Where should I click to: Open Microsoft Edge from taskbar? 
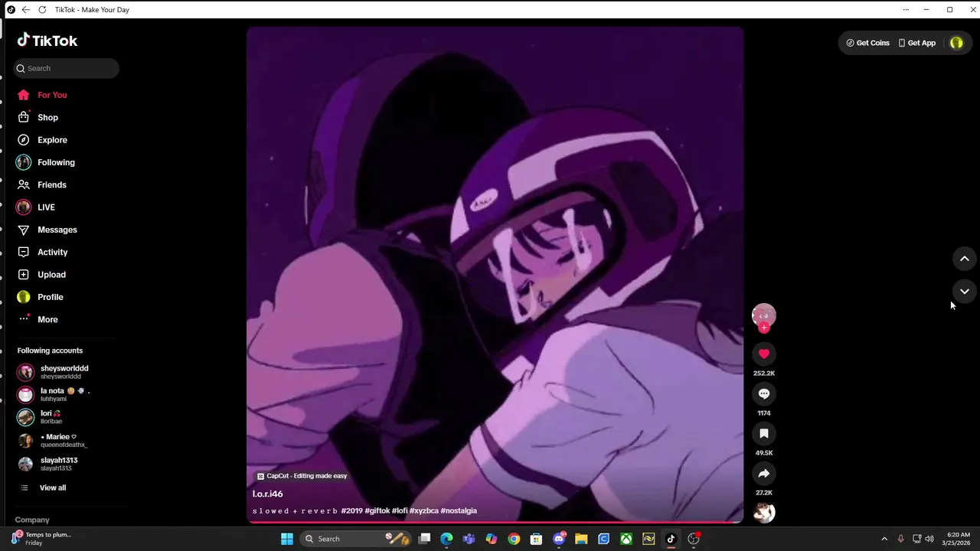click(x=446, y=539)
